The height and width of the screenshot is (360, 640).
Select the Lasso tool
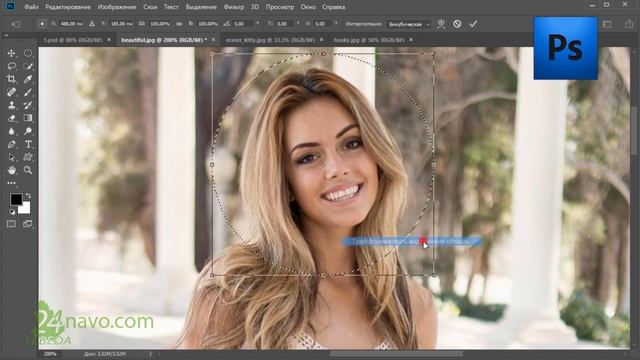(x=11, y=66)
